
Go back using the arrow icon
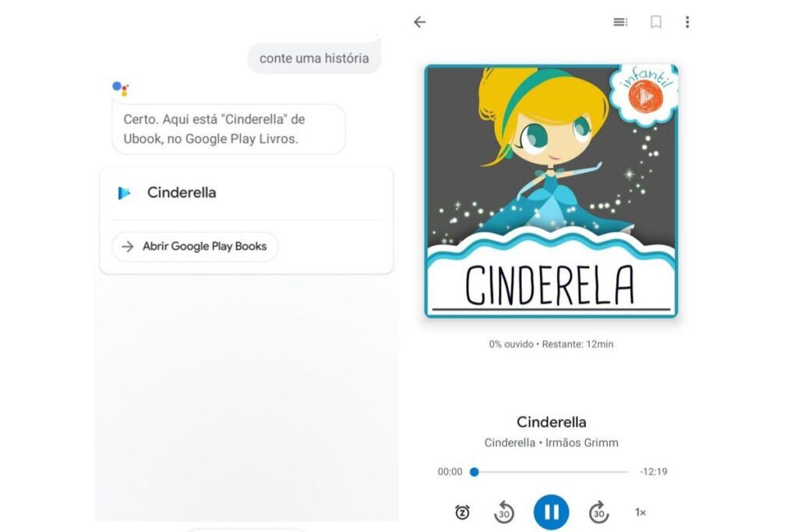pos(420,22)
